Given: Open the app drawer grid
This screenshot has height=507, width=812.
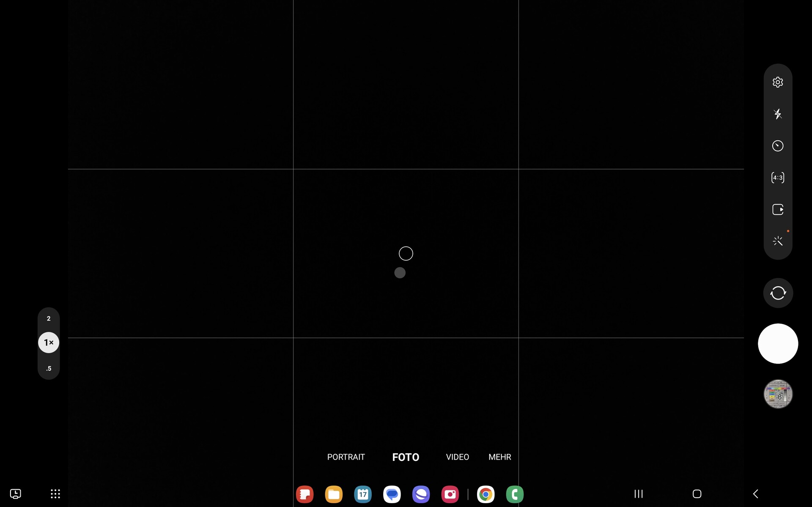Looking at the screenshot, I should (55, 494).
